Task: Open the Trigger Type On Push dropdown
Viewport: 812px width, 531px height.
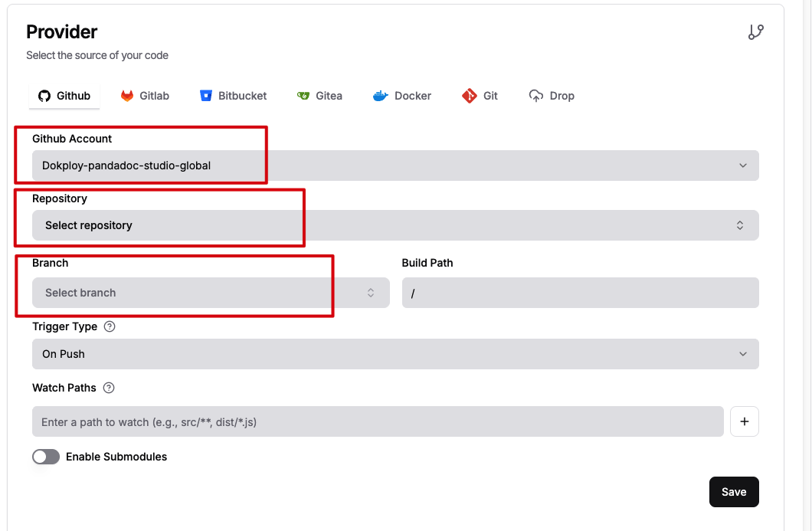Action: point(395,354)
